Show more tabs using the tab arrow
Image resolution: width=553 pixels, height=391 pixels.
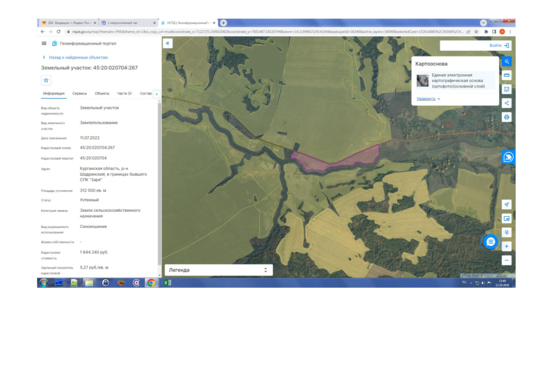click(157, 94)
